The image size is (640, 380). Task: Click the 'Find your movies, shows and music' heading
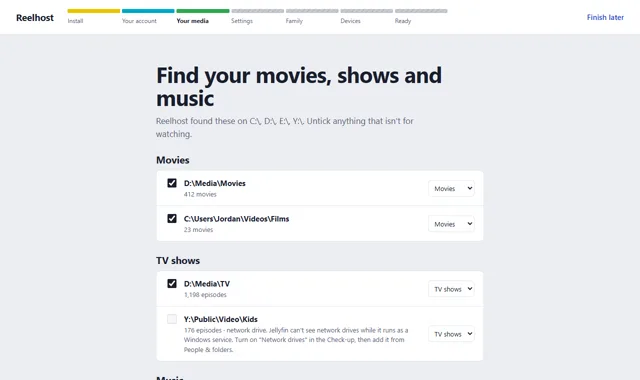(x=299, y=87)
